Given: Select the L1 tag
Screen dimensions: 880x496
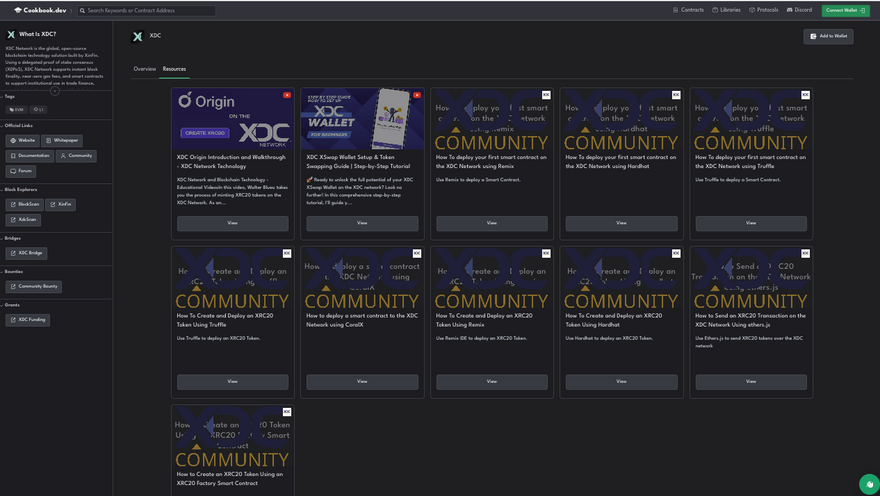Looking at the screenshot, I should tap(38, 110).
